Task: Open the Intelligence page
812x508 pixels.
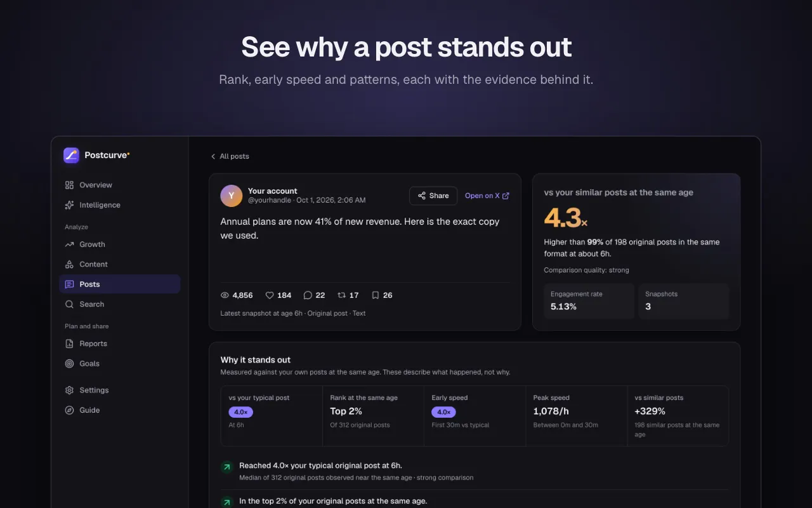Action: click(x=120, y=205)
